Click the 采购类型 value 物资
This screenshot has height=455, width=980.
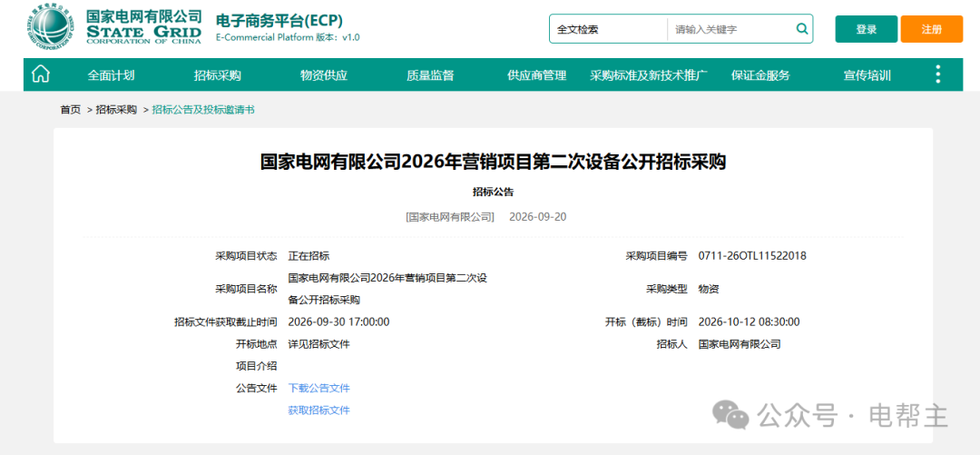point(709,289)
